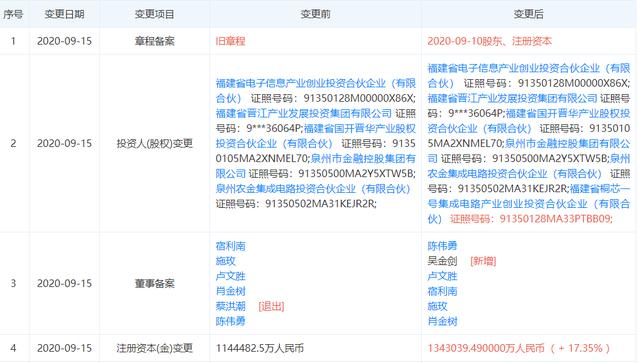Open 福建省国开晋华产业股权投资合伙企业 link in 变更后 column
Image resolution: width=640 pixels, height=363 pixels.
pyautogui.click(x=529, y=121)
